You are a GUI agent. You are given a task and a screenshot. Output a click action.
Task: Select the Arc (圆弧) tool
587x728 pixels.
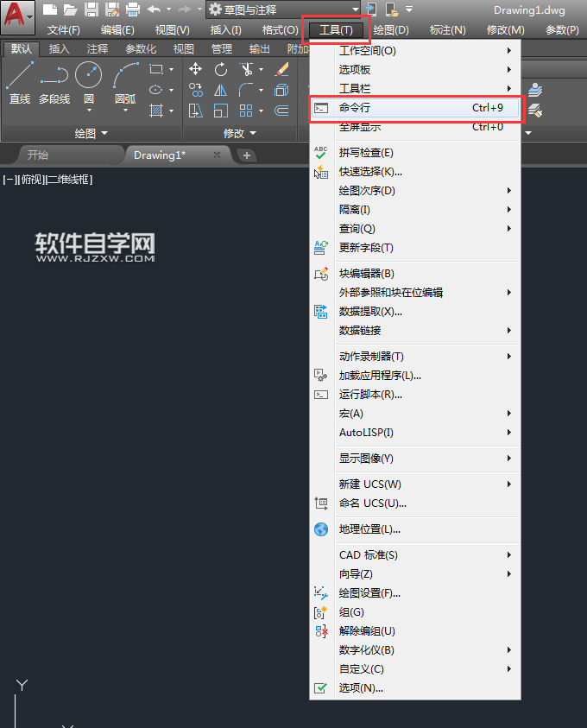(x=125, y=82)
